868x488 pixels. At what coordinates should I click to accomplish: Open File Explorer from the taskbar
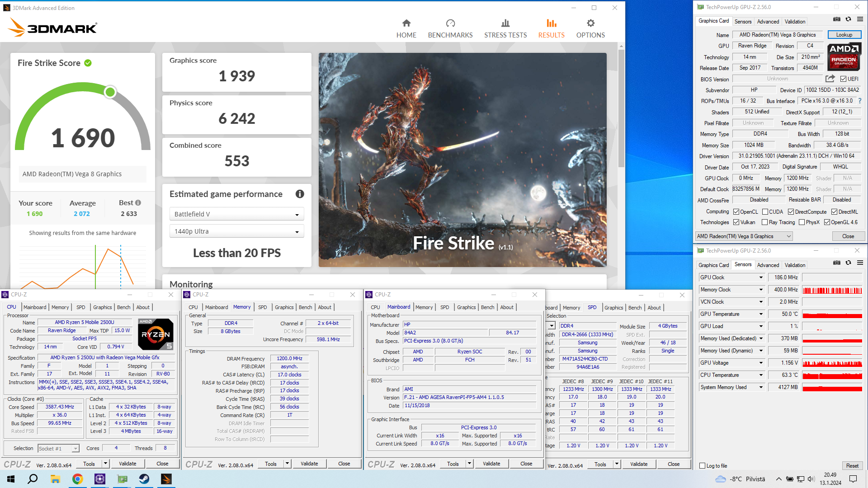point(55,479)
